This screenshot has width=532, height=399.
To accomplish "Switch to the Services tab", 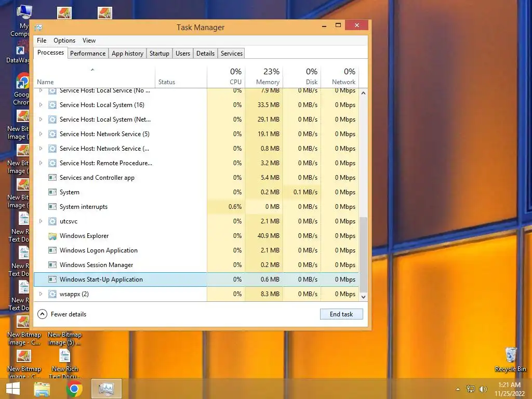I will tap(231, 54).
